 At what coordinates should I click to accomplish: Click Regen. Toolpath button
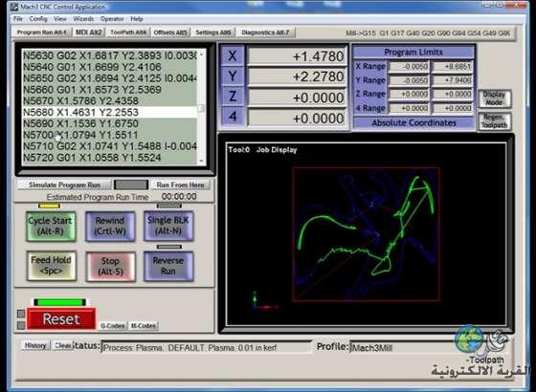click(x=494, y=121)
